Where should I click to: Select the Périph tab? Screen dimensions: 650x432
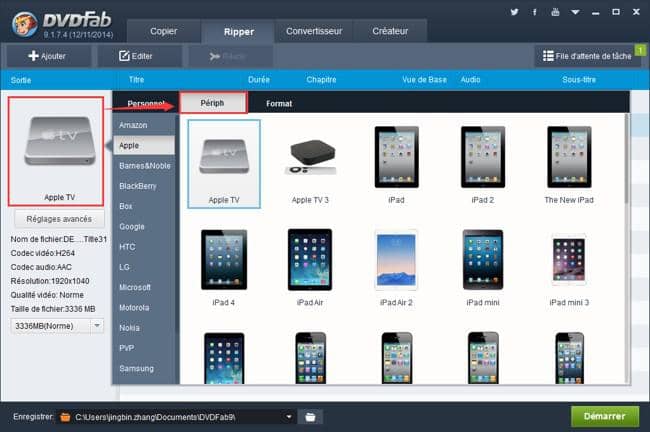[213, 103]
